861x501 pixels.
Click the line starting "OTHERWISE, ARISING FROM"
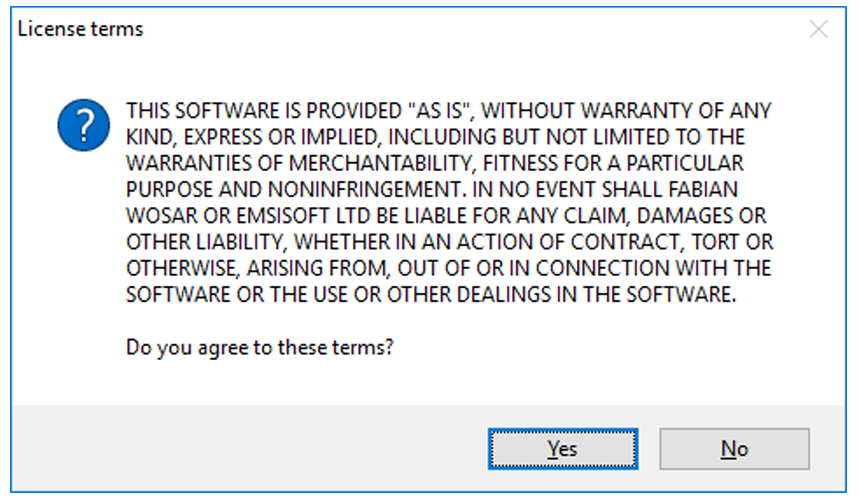(449, 268)
